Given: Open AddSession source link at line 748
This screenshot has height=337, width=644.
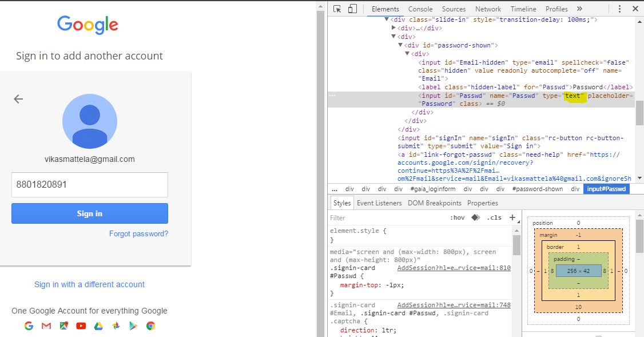Looking at the screenshot, I should [x=454, y=305].
